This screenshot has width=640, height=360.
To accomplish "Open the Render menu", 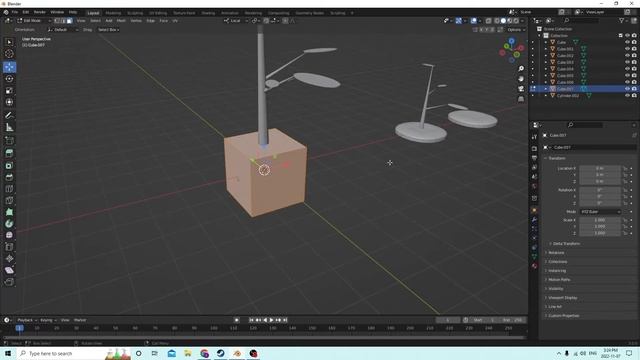I will click(x=40, y=12).
